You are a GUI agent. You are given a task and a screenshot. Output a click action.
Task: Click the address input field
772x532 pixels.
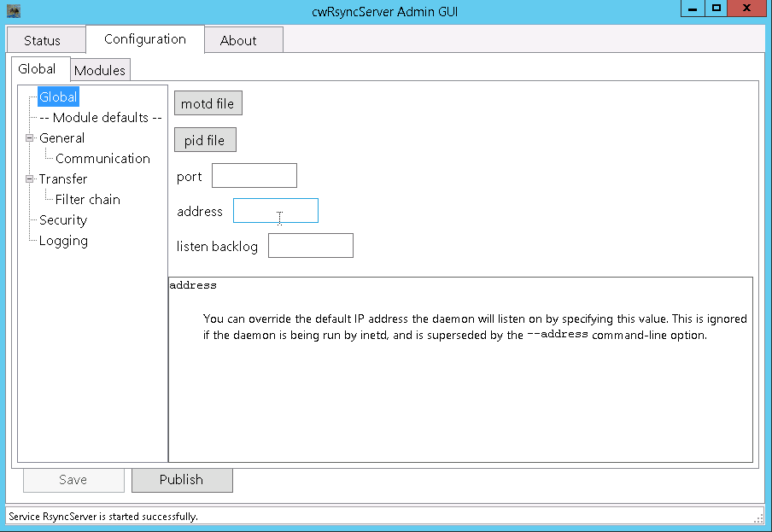pos(275,210)
